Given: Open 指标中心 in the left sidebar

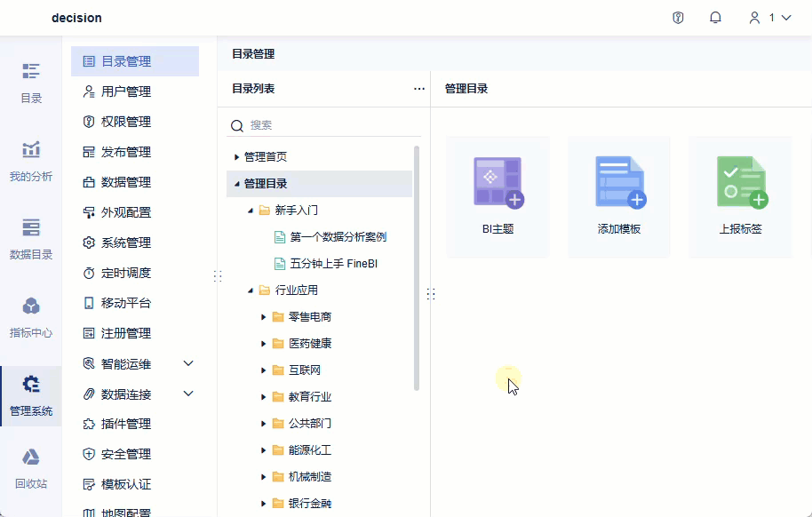Looking at the screenshot, I should click(x=31, y=318).
